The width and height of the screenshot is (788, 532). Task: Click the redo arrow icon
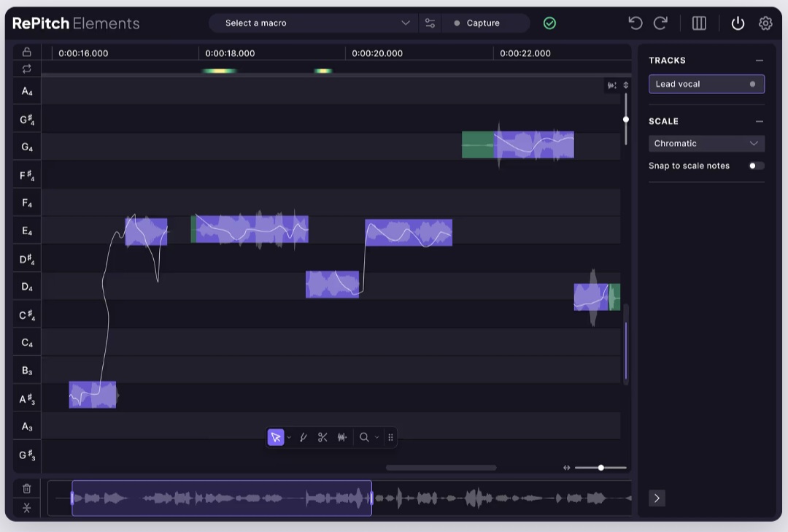click(660, 23)
